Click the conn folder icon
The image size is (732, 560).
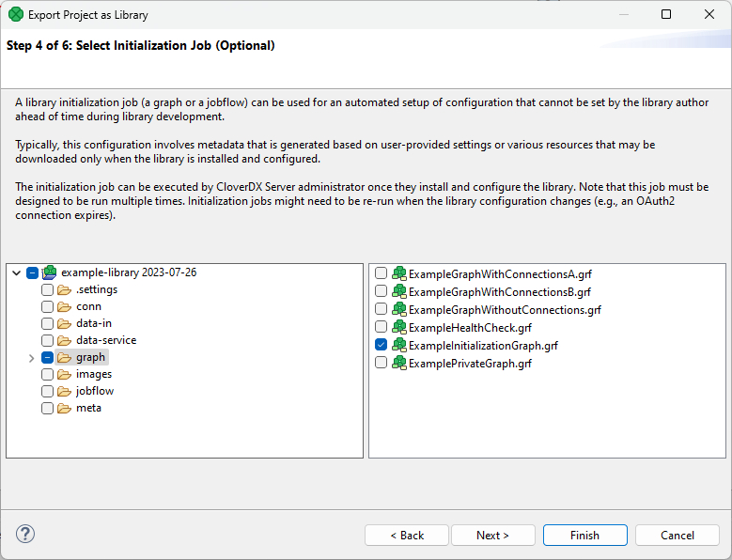coord(65,306)
